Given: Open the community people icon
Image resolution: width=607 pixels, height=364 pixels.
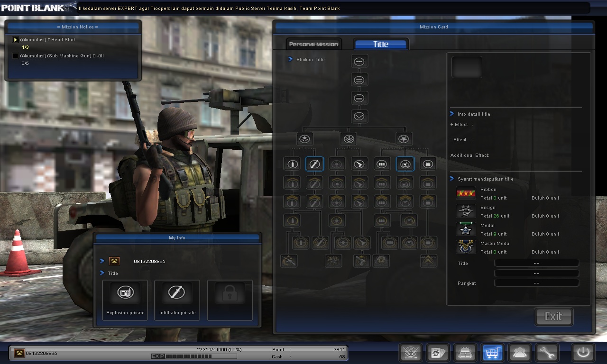Looking at the screenshot, I should tap(520, 353).
